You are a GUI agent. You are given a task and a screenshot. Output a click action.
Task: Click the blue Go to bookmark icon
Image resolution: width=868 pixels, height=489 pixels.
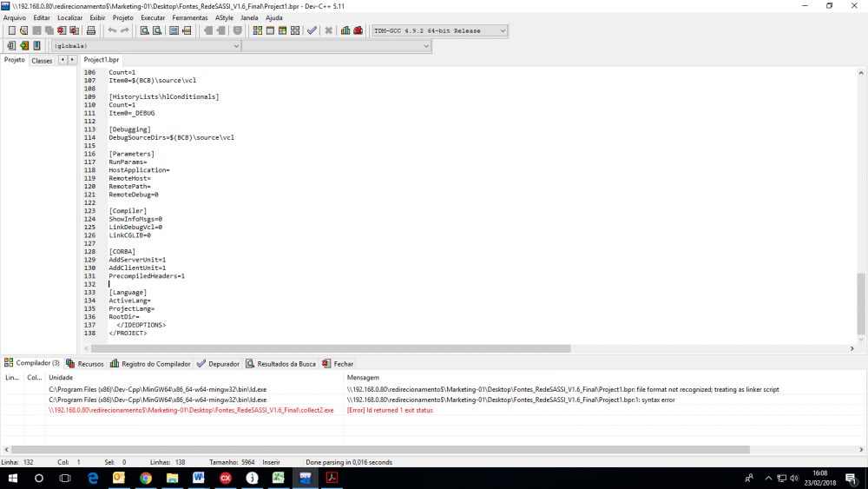click(36, 46)
